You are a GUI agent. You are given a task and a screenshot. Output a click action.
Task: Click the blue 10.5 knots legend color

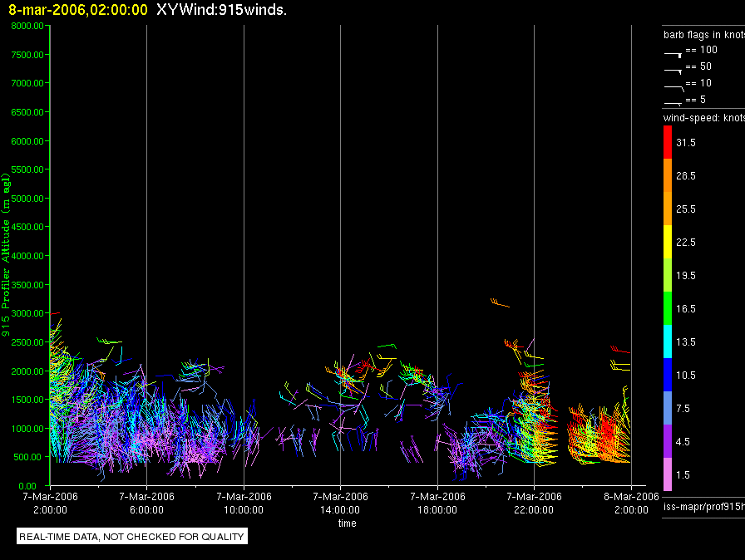(x=668, y=375)
